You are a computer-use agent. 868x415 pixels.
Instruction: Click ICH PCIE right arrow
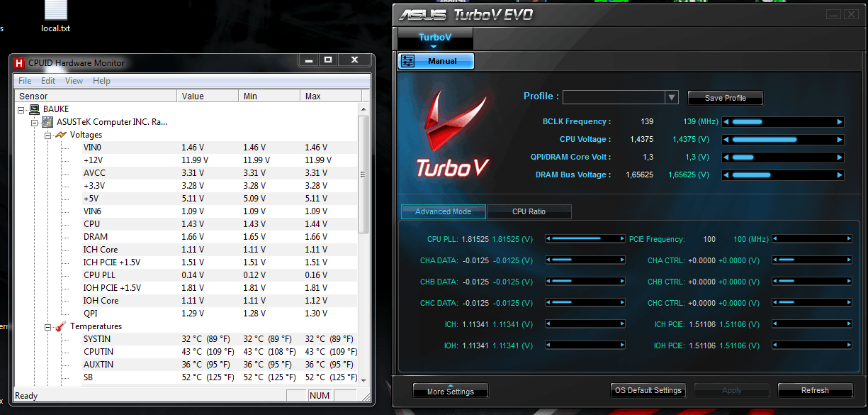click(x=847, y=324)
